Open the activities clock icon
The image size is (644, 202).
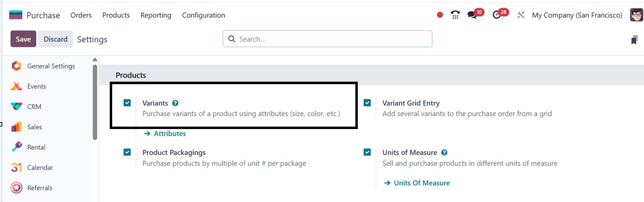tap(497, 15)
